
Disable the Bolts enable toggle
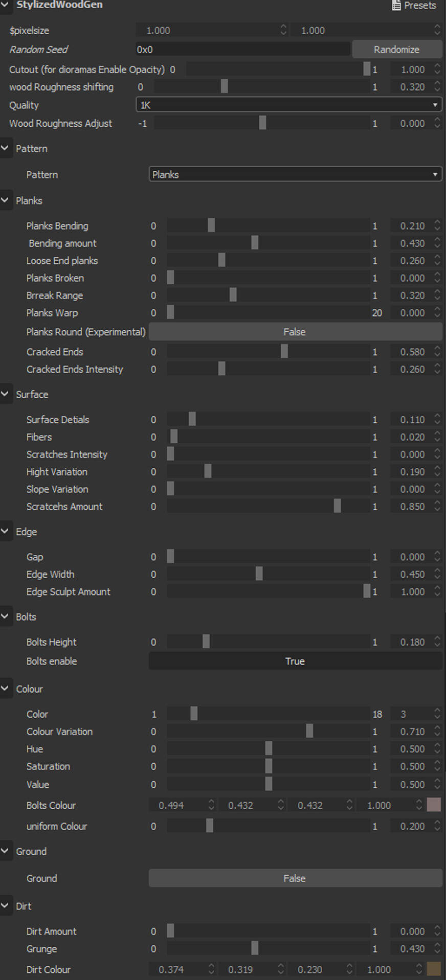tap(295, 661)
